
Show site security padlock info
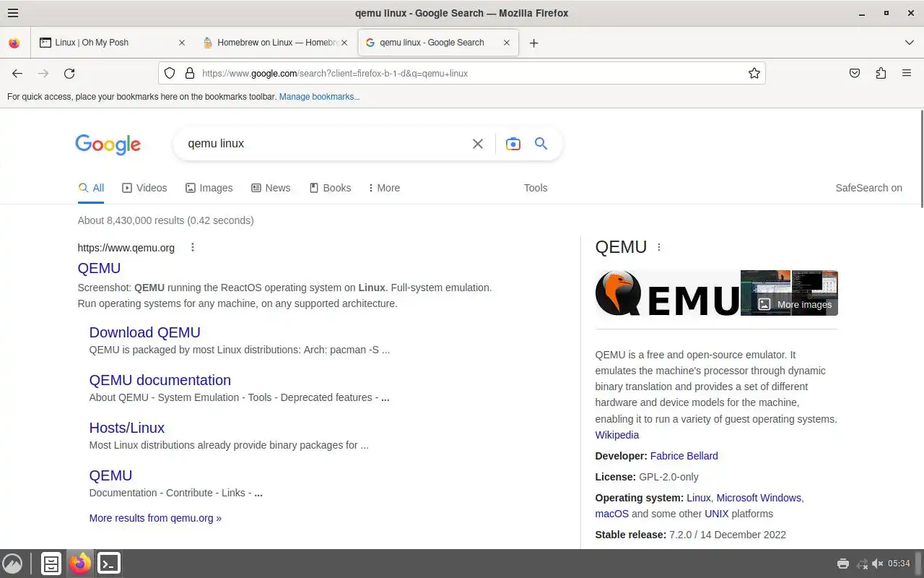coord(190,73)
